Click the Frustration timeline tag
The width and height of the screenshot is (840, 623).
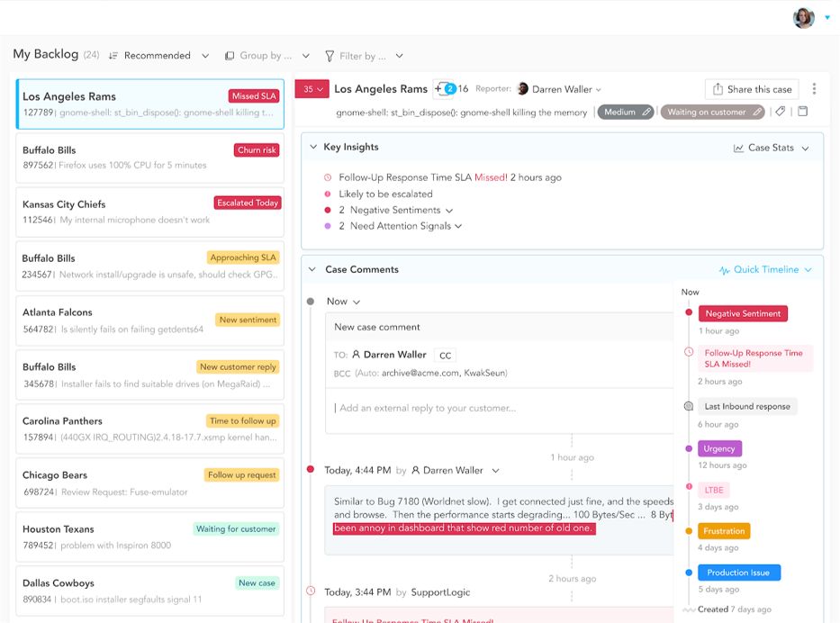pyautogui.click(x=724, y=531)
